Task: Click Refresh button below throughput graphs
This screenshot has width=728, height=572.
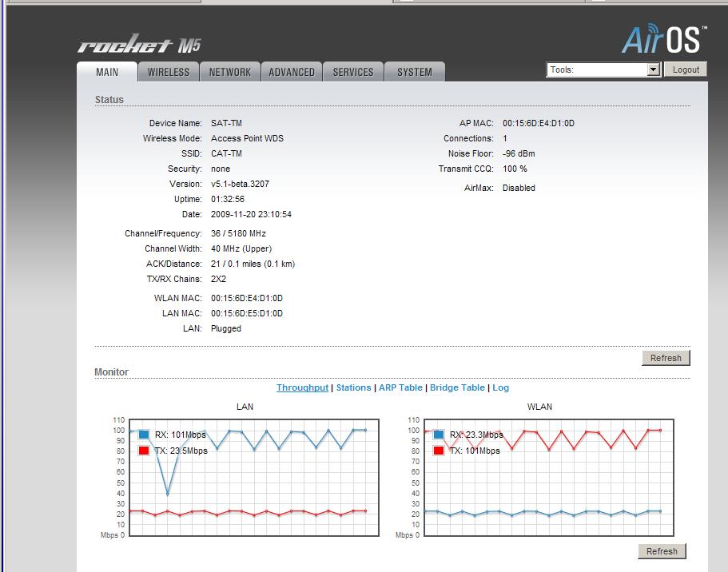Action: pyautogui.click(x=662, y=551)
